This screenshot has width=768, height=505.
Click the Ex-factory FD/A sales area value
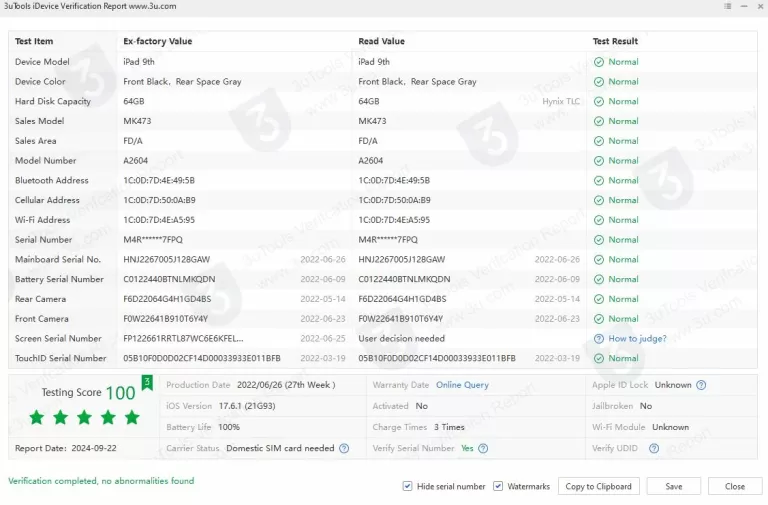pos(133,141)
